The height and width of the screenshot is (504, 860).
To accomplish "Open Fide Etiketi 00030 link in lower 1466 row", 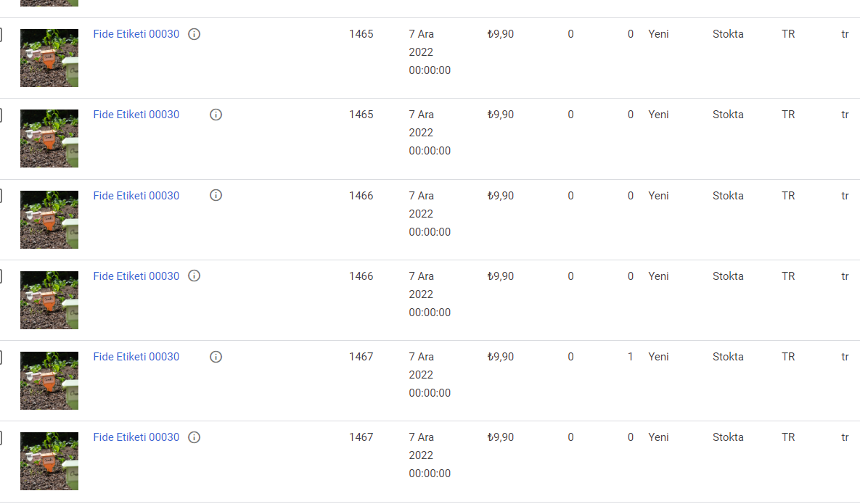I will (136, 276).
